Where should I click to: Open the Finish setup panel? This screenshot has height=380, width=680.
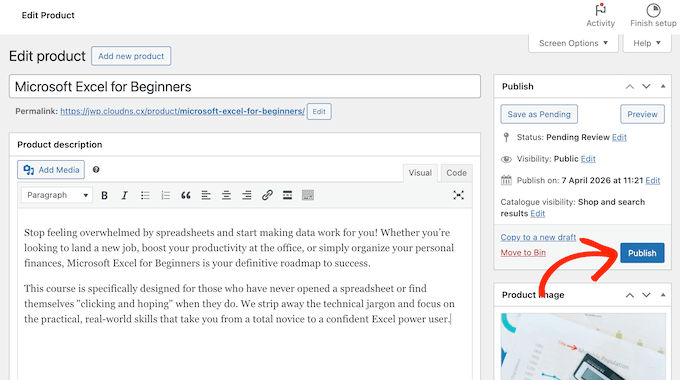[x=653, y=16]
